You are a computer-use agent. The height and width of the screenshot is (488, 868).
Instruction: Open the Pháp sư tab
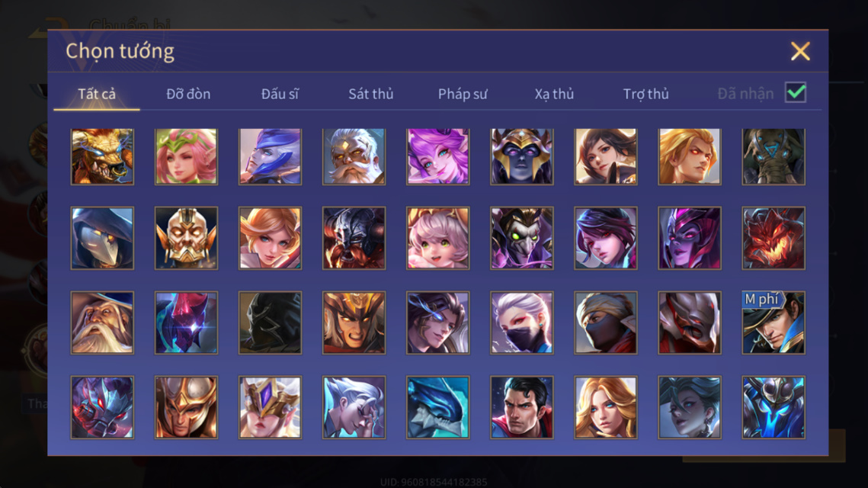click(463, 94)
